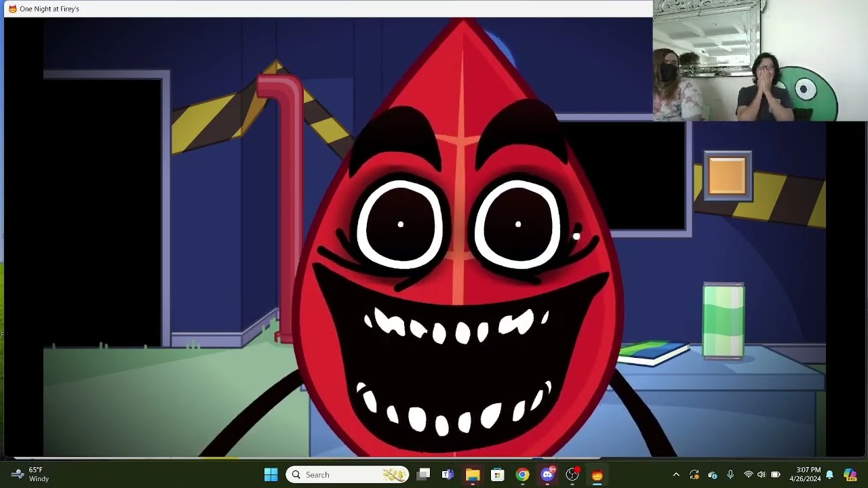Open the Windows Start menu
Screen dimensions: 868x488
pos(271,474)
